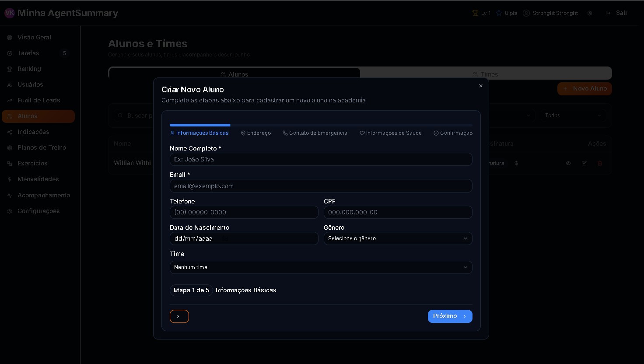Open the Gênero dropdown

[x=398, y=238]
